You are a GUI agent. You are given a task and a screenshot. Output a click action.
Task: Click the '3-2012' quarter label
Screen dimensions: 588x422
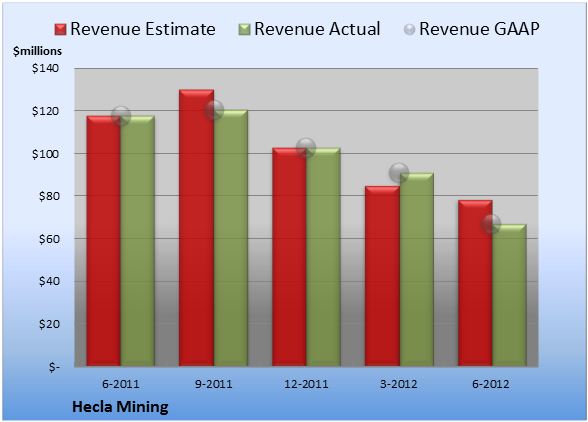coord(399,384)
